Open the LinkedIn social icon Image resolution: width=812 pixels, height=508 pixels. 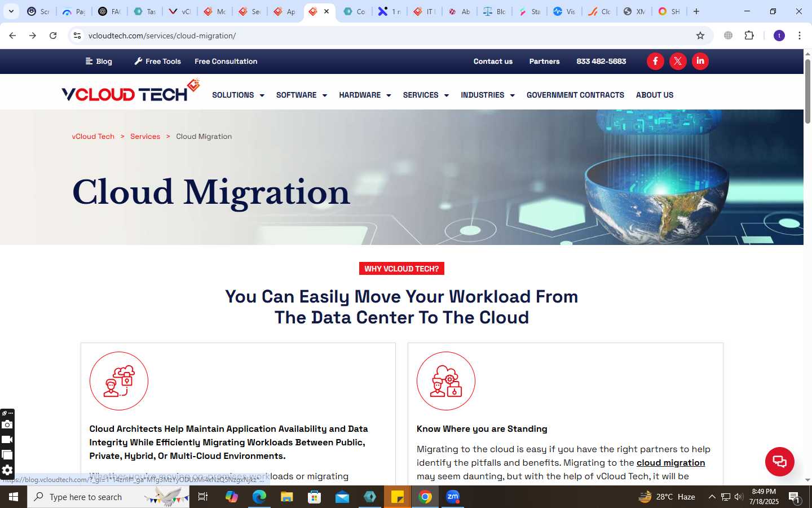700,61
